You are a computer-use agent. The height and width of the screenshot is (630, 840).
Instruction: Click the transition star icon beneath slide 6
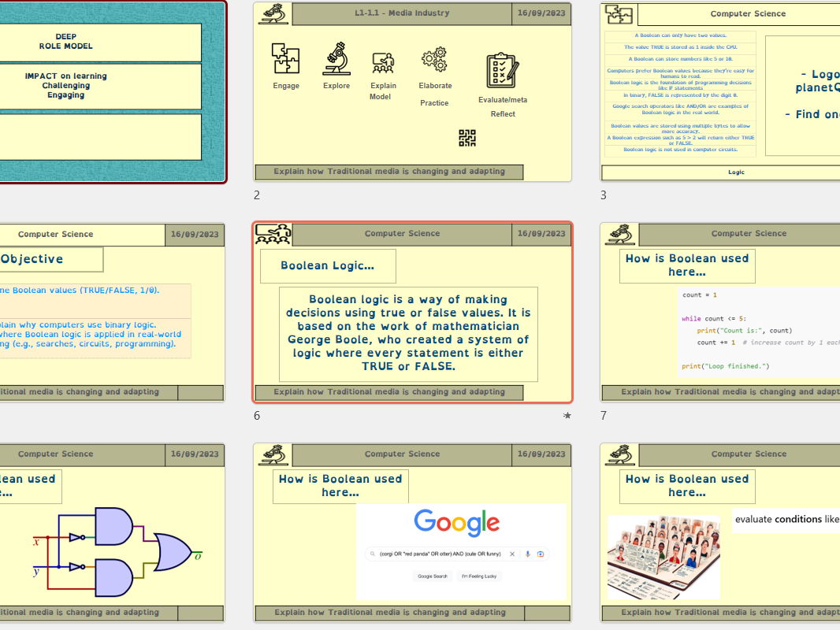tap(567, 416)
